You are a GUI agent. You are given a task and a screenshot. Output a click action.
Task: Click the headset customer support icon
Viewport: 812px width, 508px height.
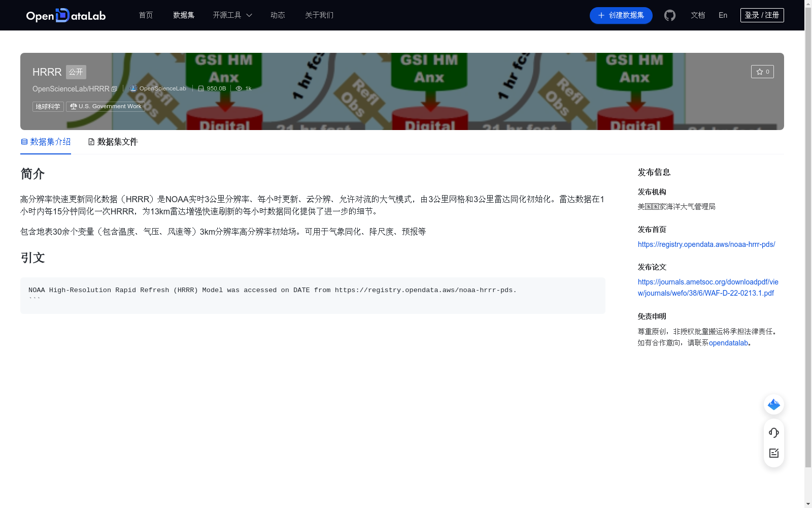click(x=773, y=433)
